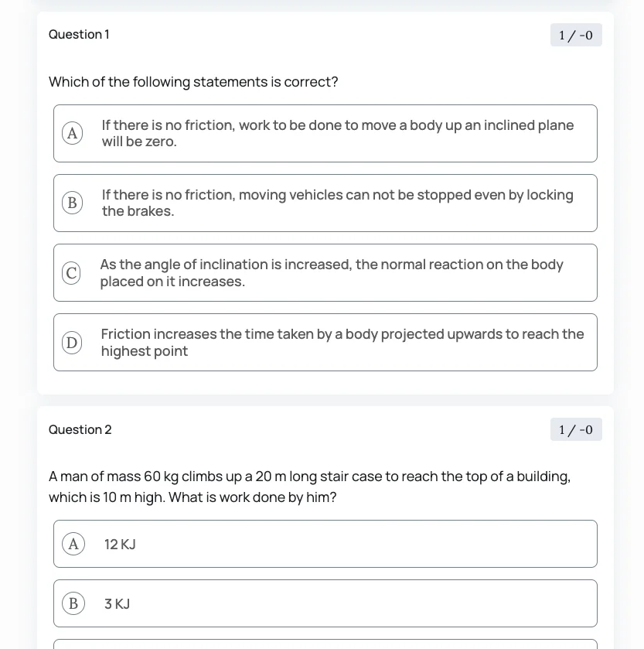Choose the 12 KJ answer text
The width and height of the screenshot is (644, 649).
pos(120,545)
